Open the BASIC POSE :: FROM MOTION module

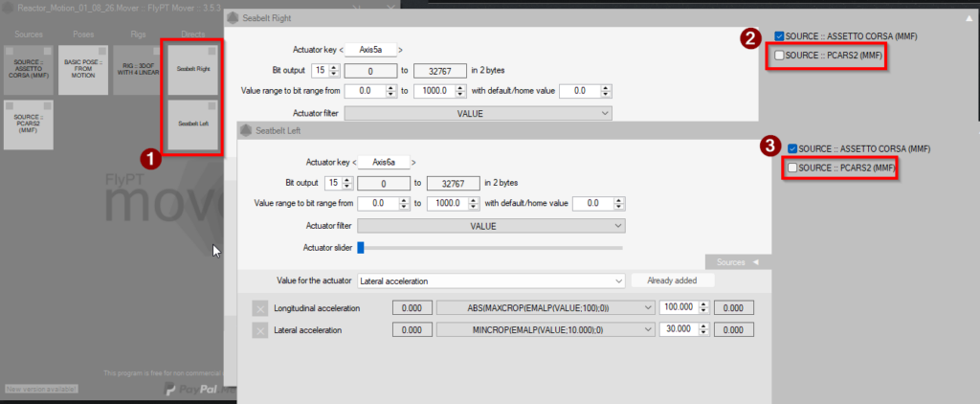click(83, 70)
